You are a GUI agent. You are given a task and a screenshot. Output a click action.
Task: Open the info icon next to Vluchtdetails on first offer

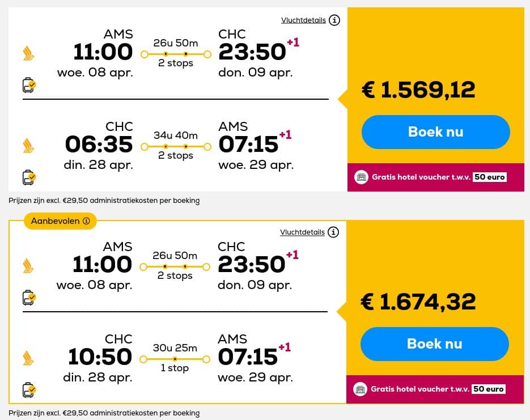334,20
